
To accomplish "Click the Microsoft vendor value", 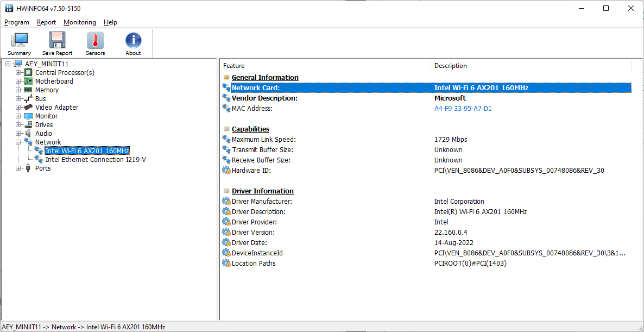I will [x=450, y=98].
